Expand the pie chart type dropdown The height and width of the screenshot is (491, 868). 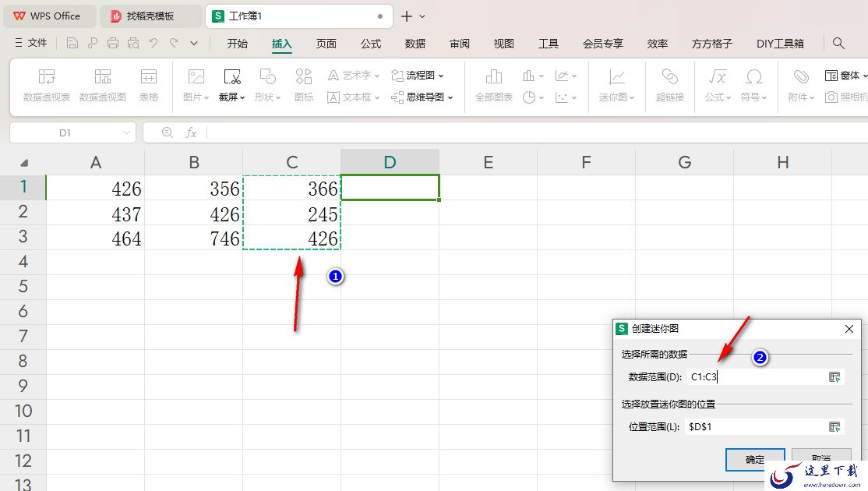tap(541, 98)
